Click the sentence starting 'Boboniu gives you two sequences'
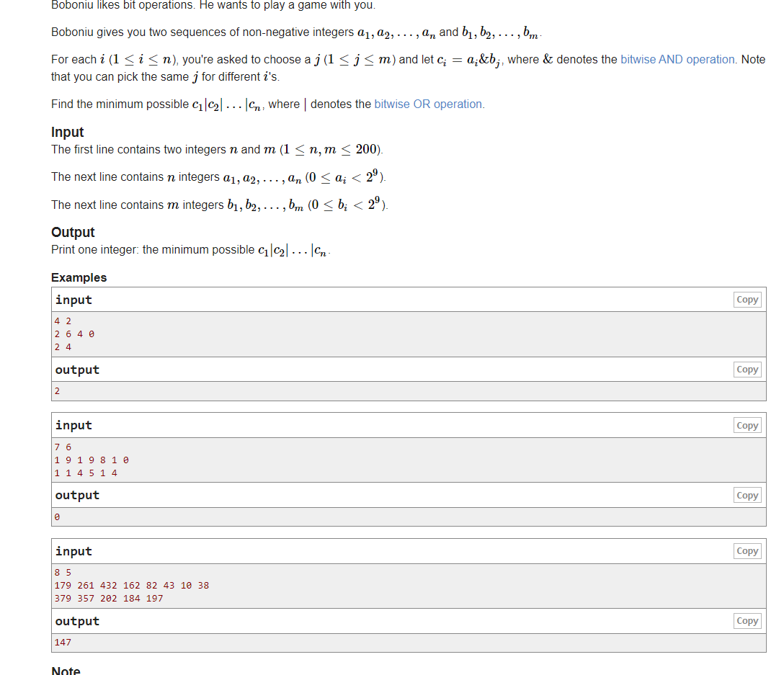Viewport: 784px width, 675px height. 296,32
